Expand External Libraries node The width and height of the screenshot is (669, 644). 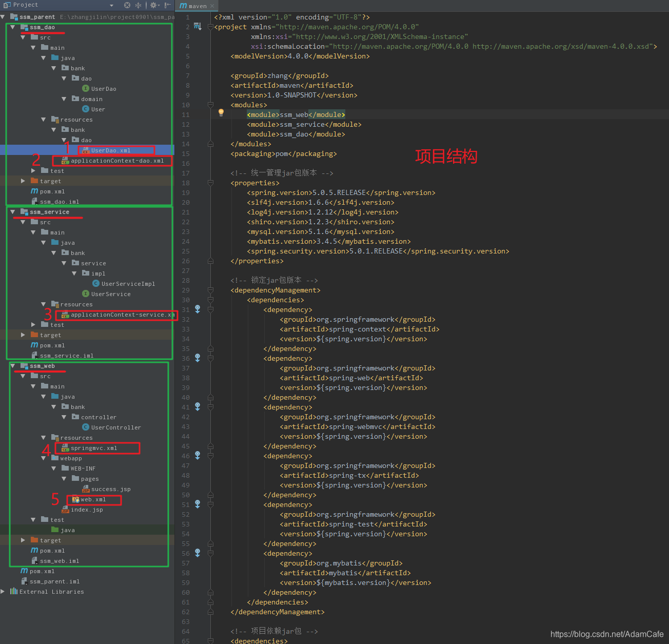tap(3, 592)
